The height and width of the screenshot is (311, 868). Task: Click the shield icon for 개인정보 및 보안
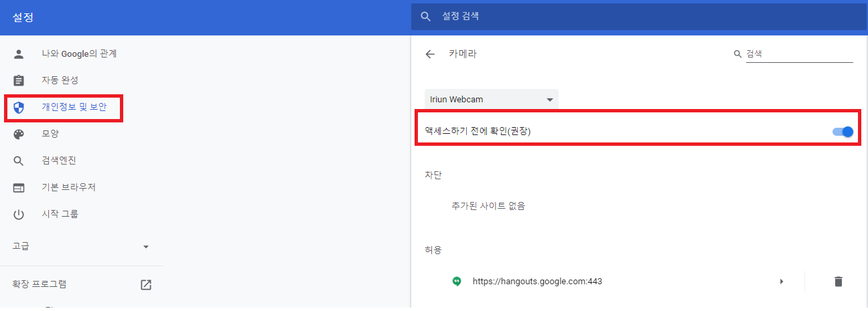pyautogui.click(x=19, y=107)
